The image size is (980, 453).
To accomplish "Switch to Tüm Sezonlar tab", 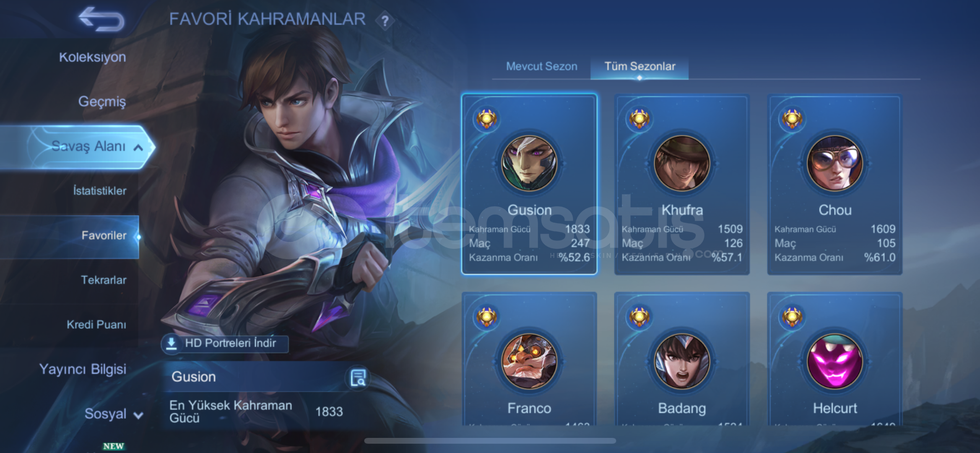I will (639, 66).
